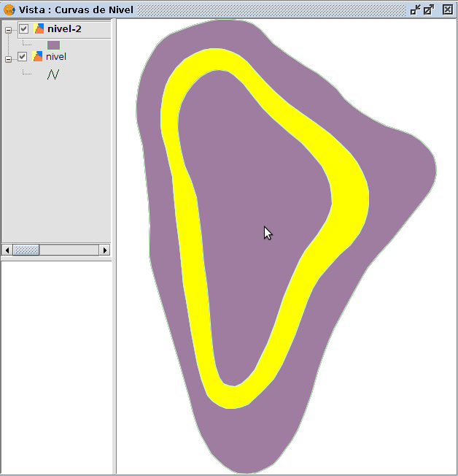Click the gvSIG icon in the title bar
Viewport: 458px width, 476px height.
point(9,9)
